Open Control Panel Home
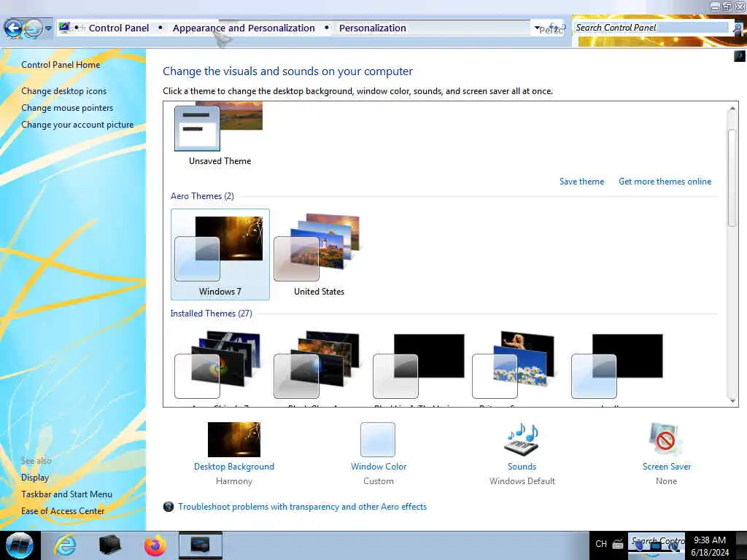Screen dimensions: 747x560 click(61, 65)
